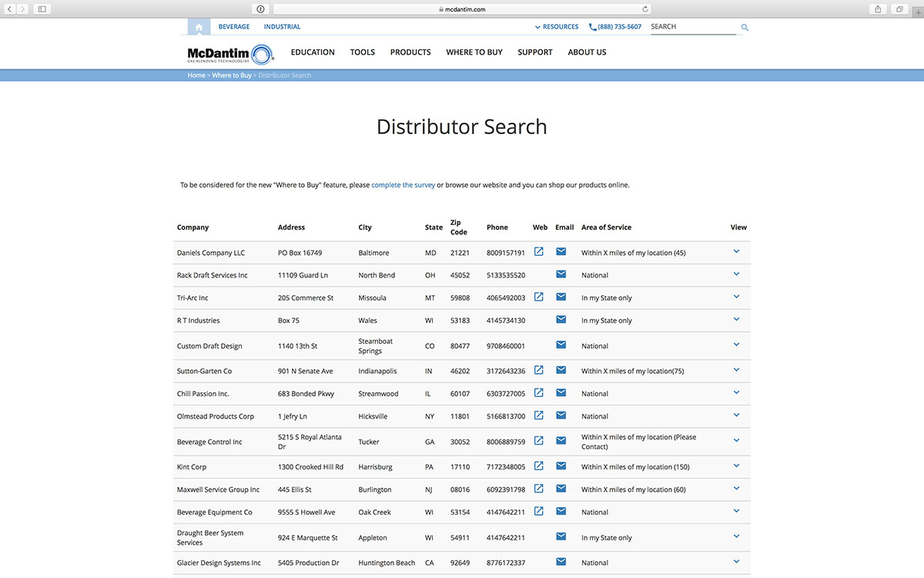924x578 pixels.
Task: Click the 'Steamboat Springs' city cell
Action: click(376, 346)
